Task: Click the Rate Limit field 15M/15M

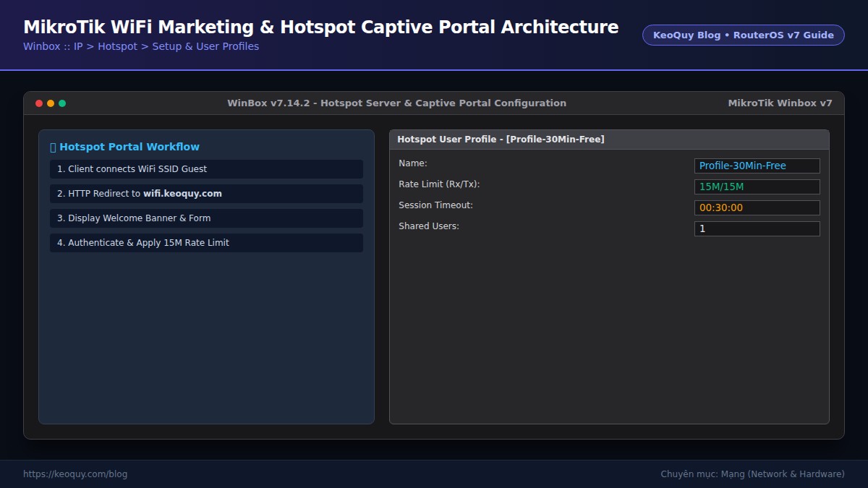Action: [x=757, y=187]
